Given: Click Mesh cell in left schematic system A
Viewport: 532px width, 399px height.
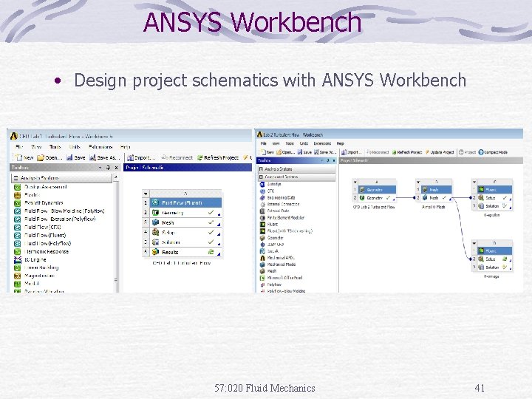Looking at the screenshot, I should (185, 222).
